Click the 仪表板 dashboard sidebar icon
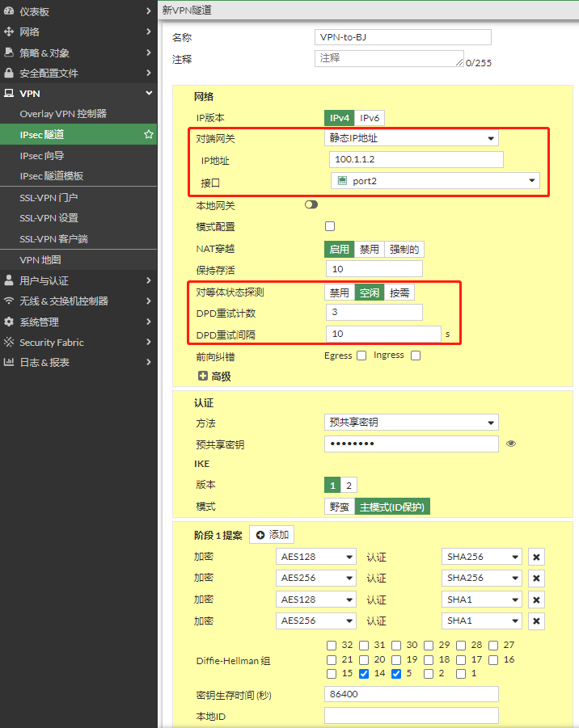This screenshot has width=579, height=728. click(10, 11)
